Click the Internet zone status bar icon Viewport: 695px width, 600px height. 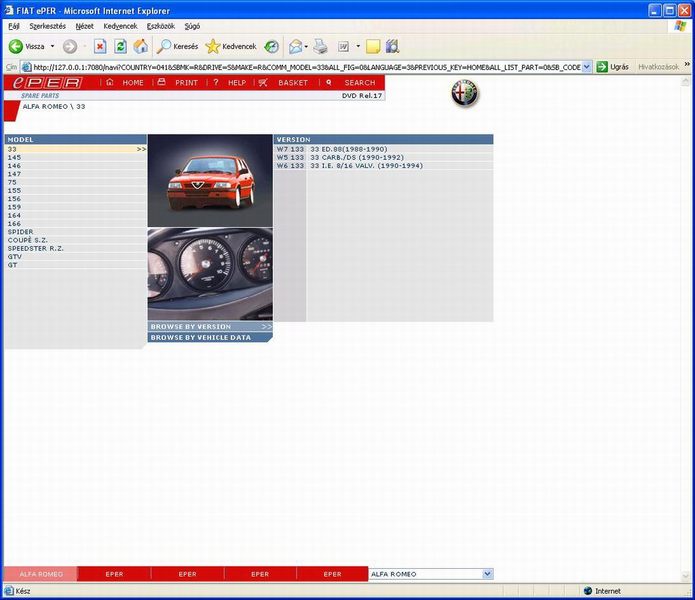point(588,591)
